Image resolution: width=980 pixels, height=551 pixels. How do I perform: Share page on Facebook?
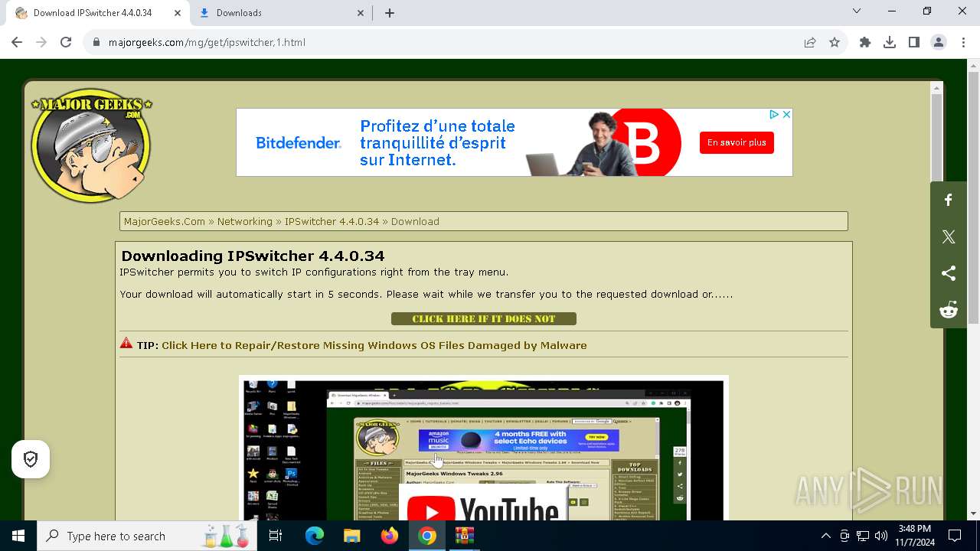[x=949, y=200]
